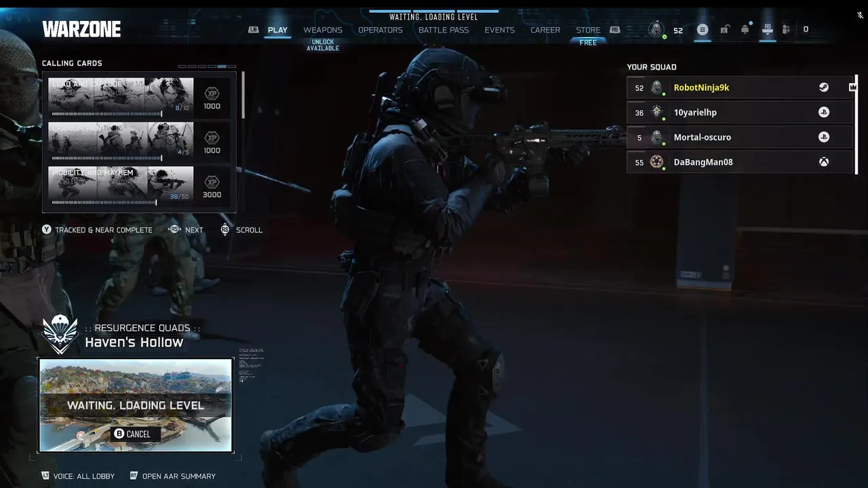Click the Haven's Hollow mode title
The width and height of the screenshot is (868, 488).
click(134, 342)
